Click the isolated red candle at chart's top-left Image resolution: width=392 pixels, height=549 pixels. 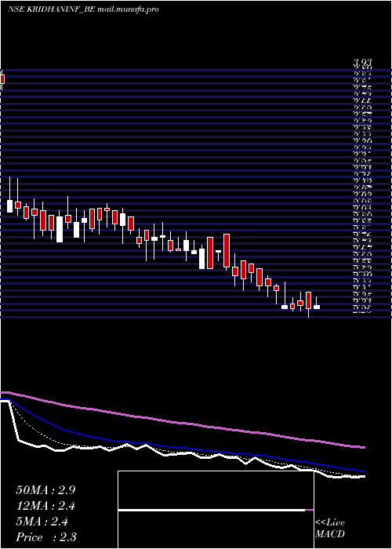(2, 79)
